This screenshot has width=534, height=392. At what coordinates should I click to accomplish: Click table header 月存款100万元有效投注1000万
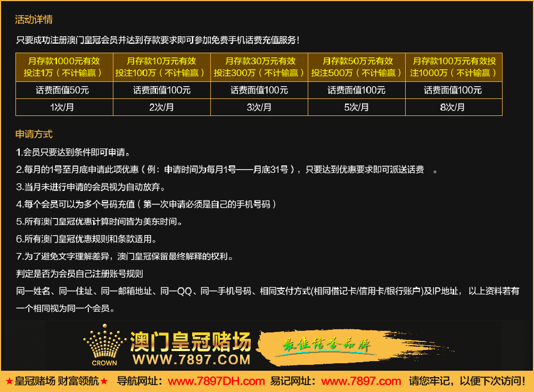click(454, 67)
